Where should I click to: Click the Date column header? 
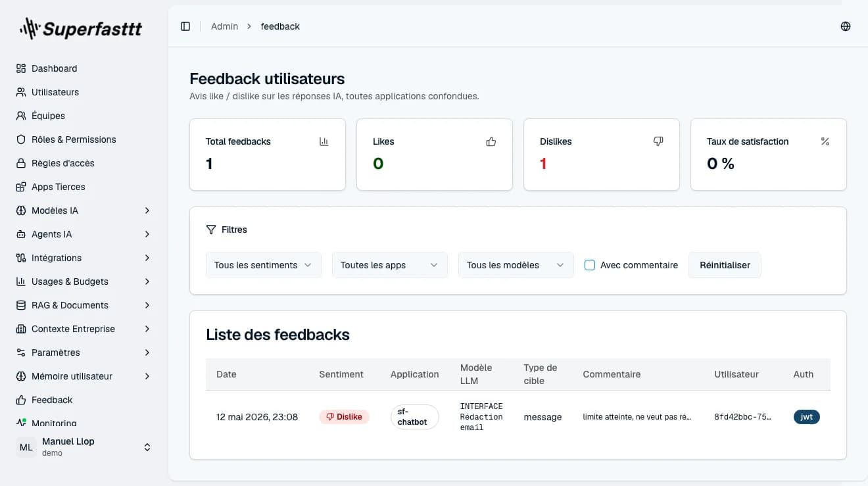click(226, 374)
